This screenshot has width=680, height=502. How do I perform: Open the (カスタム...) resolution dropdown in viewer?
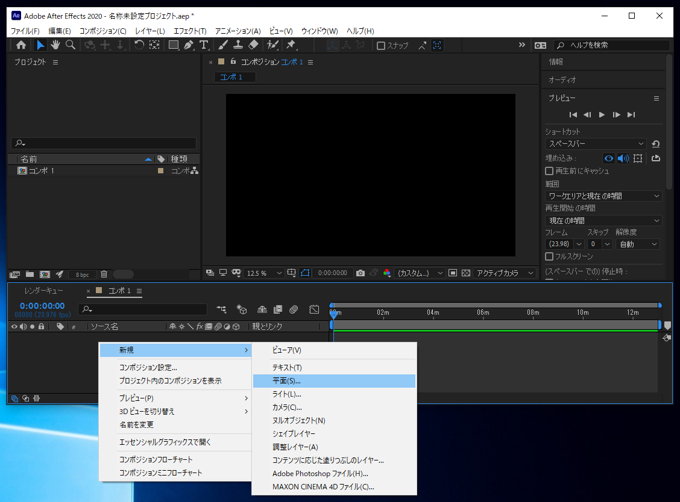pos(420,273)
